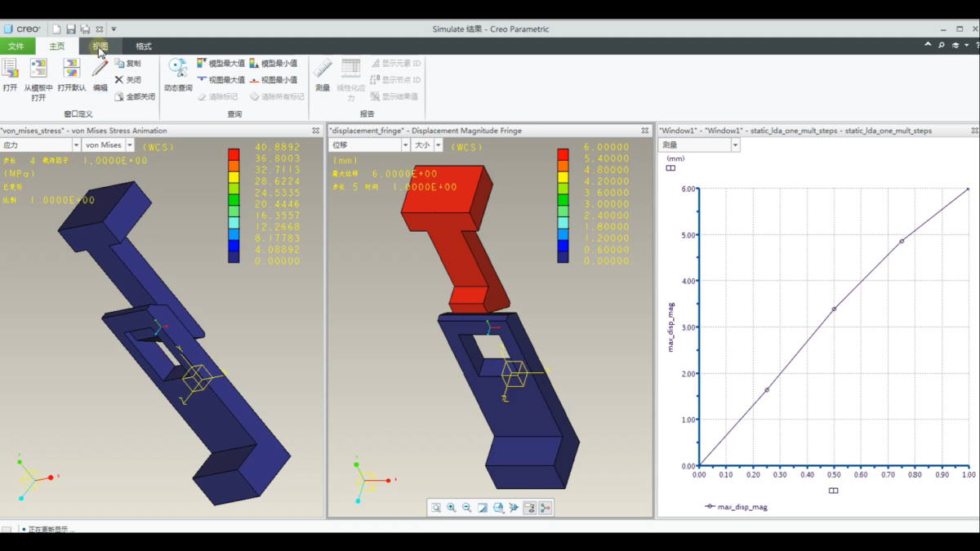The width and height of the screenshot is (980, 551).
Task: Click the arrow-shaped view icon in bottom toolbar
Action: (x=514, y=508)
